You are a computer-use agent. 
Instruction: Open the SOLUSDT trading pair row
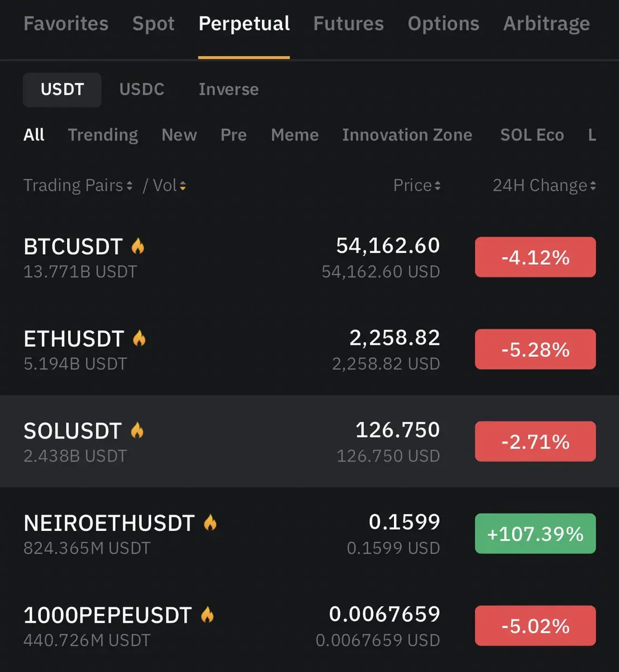(309, 441)
